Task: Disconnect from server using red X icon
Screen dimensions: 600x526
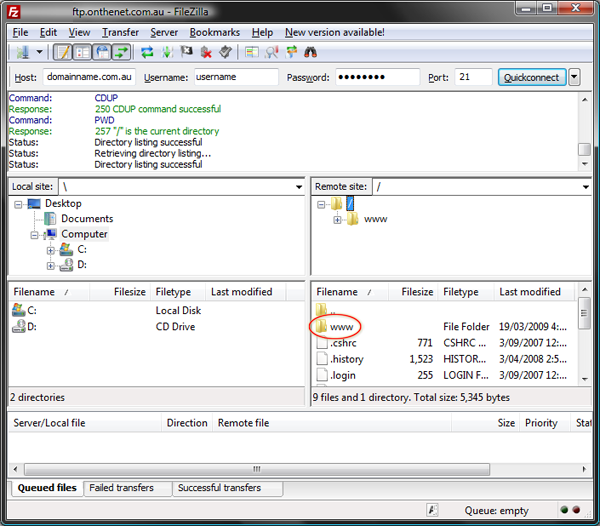Action: [206, 52]
